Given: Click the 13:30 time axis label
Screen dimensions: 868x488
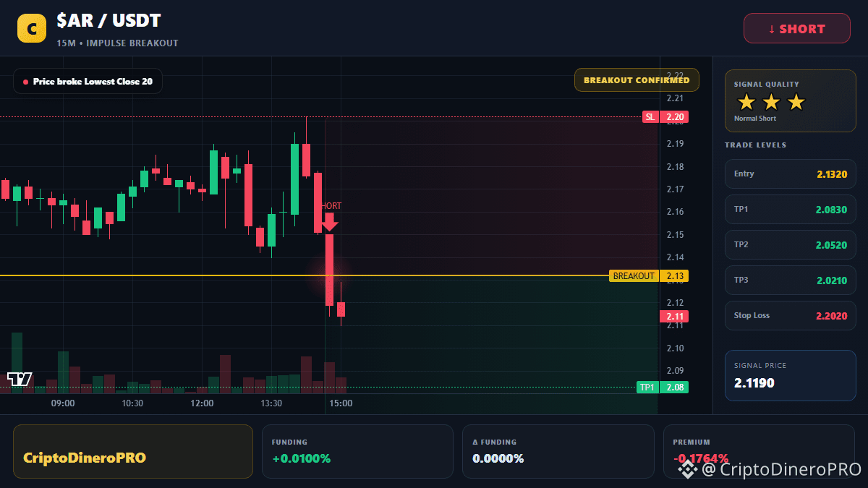Looking at the screenshot, I should tap(271, 403).
